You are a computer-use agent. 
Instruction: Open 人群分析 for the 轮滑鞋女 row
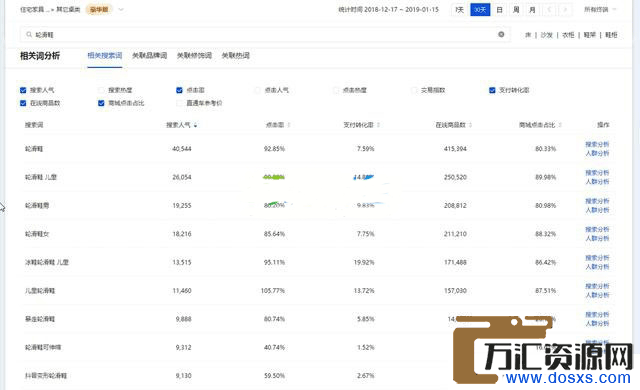tap(597, 238)
